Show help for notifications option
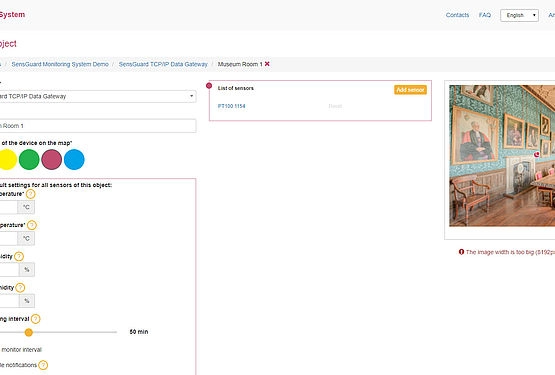This screenshot has width=555, height=375. click(43, 365)
